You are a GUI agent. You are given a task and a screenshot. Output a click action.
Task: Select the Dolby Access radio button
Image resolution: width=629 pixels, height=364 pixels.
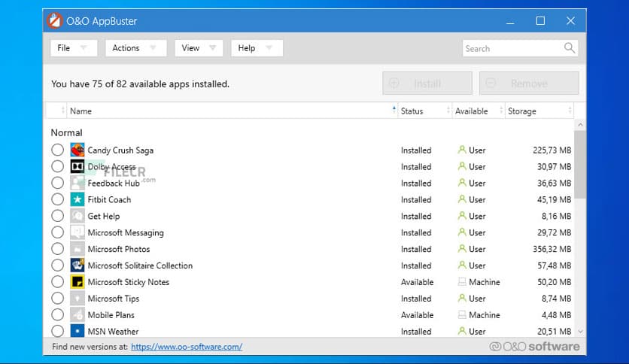[x=57, y=166]
